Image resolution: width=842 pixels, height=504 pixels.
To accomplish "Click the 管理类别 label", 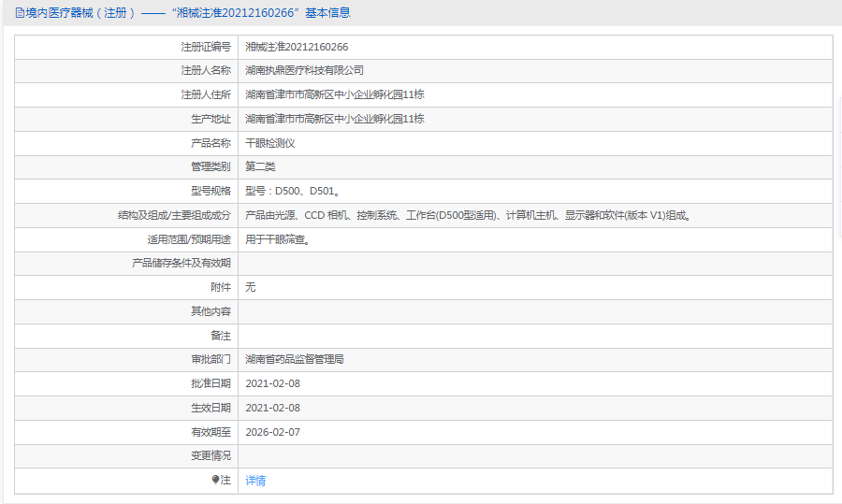I will pyautogui.click(x=211, y=166).
